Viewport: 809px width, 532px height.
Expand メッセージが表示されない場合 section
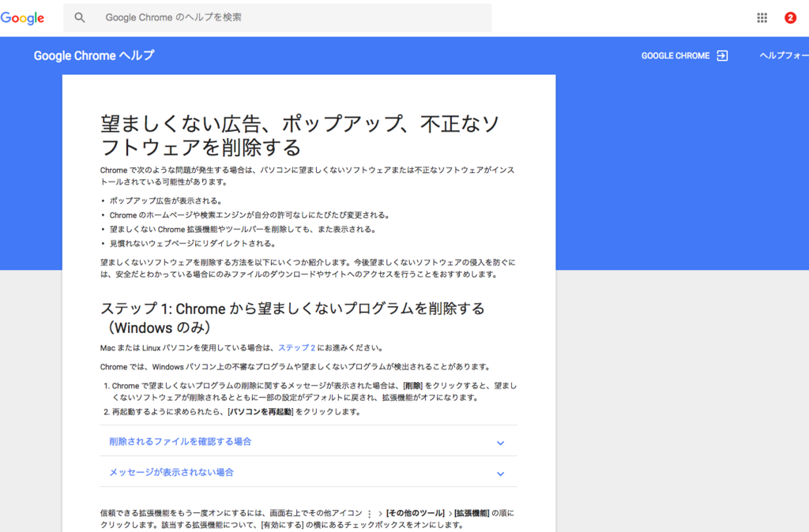pos(308,472)
